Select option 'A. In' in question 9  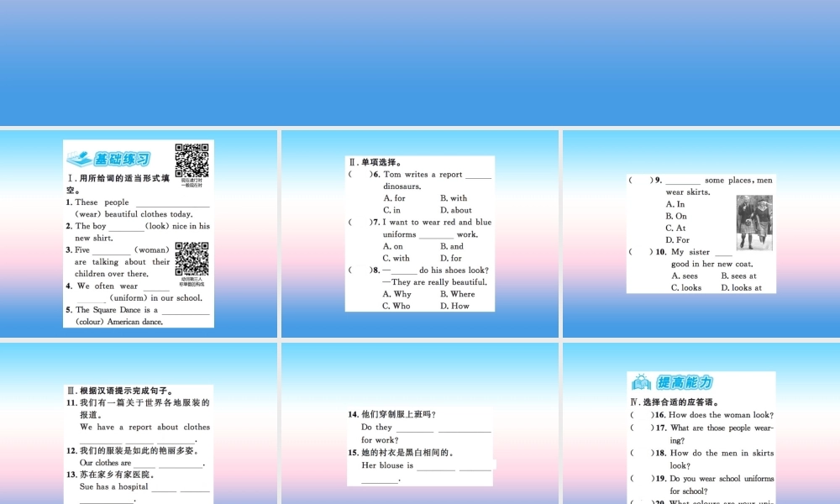click(x=675, y=204)
